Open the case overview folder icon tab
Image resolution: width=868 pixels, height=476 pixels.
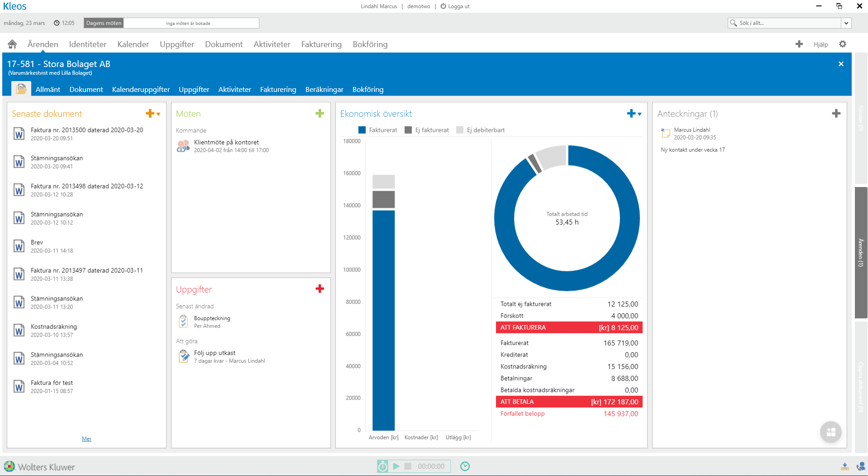point(21,89)
